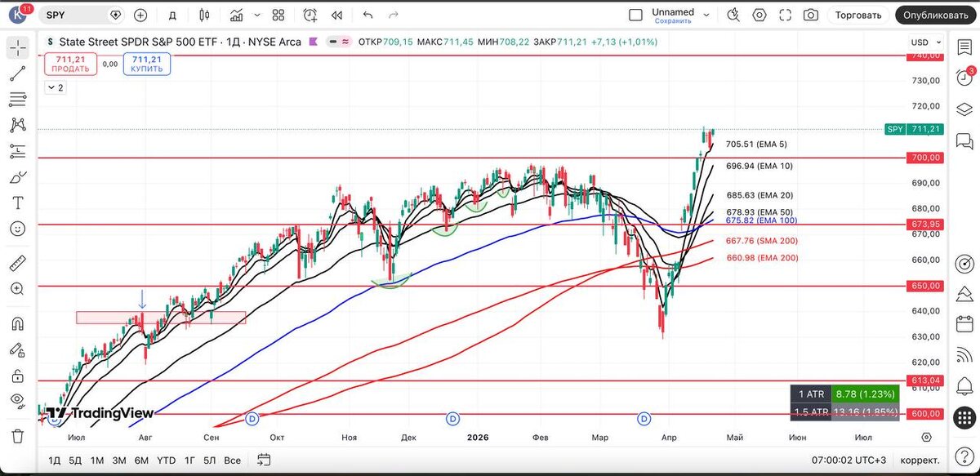The width and height of the screenshot is (980, 476).
Task: Click the 07:00:02 UTC+3 timezone selector
Action: [x=849, y=460]
